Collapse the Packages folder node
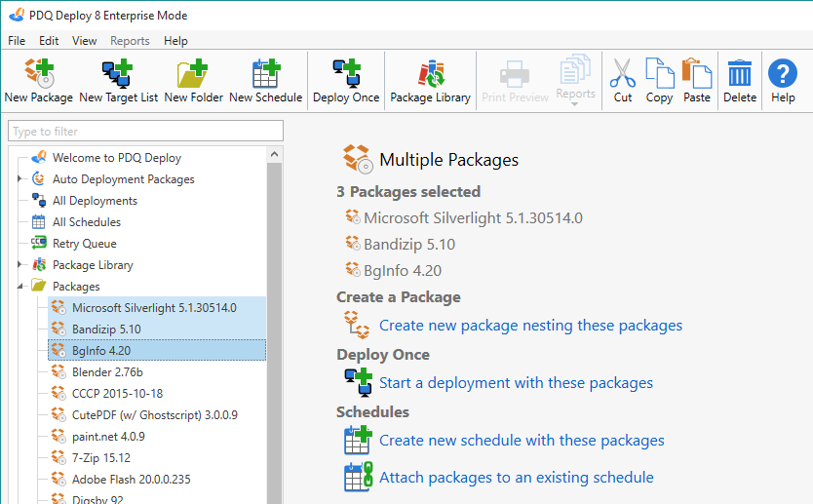Viewport: 813px width, 504px height. click(x=19, y=287)
